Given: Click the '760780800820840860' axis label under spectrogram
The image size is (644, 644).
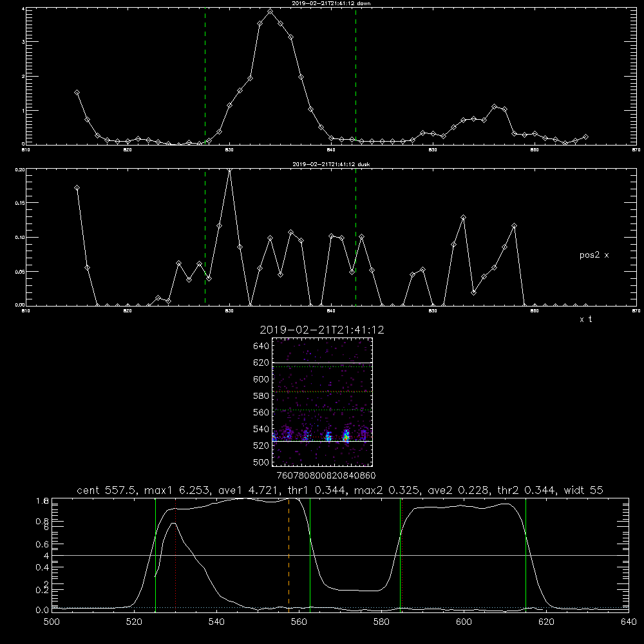Looking at the screenshot, I should [326, 475].
